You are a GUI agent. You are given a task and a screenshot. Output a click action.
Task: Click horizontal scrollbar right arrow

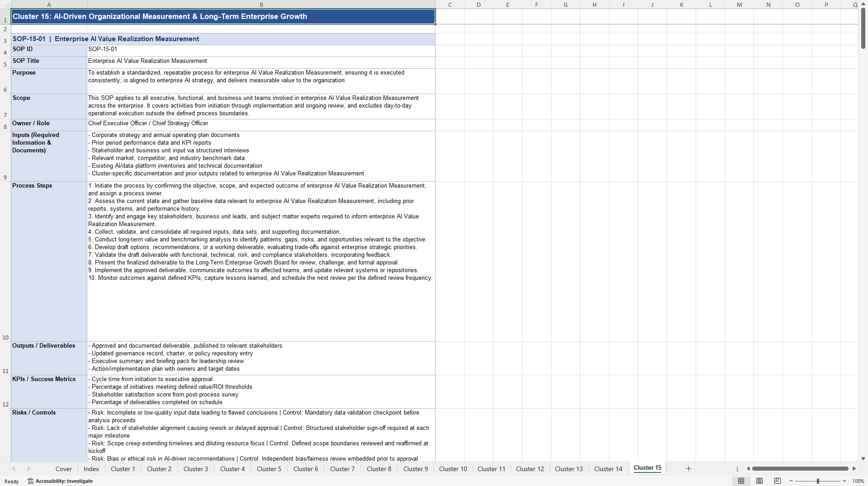tap(854, 469)
